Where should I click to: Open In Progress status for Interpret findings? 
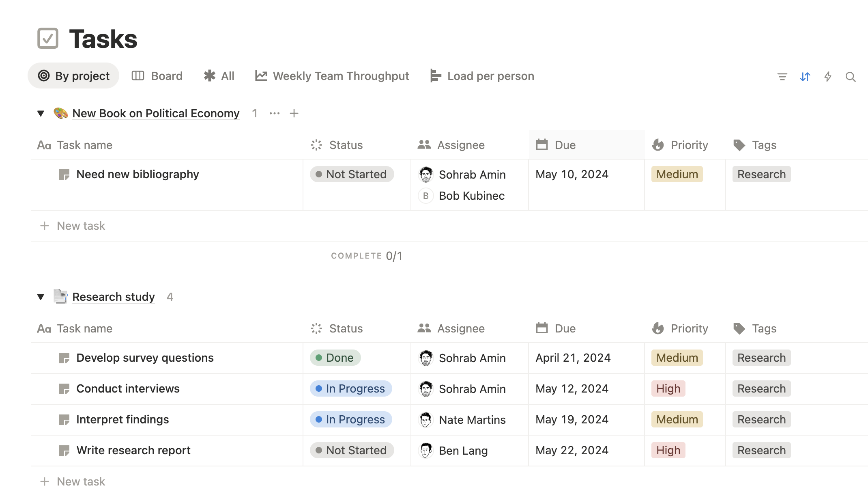tap(351, 419)
